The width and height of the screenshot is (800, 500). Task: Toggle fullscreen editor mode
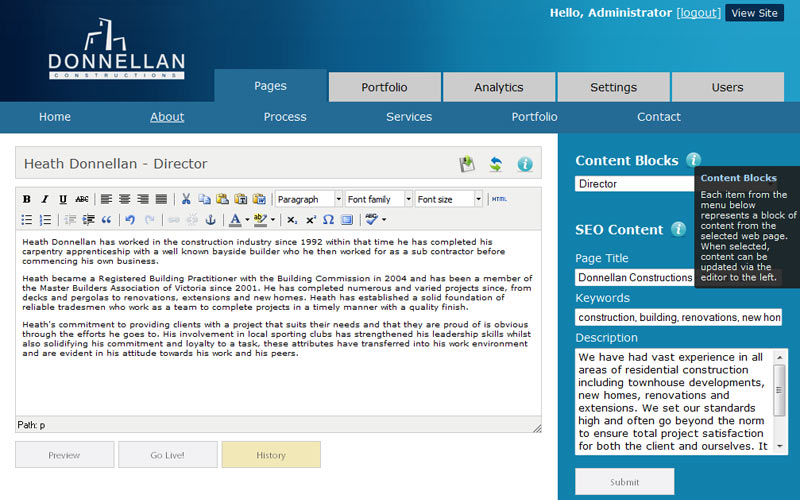pos(347,220)
